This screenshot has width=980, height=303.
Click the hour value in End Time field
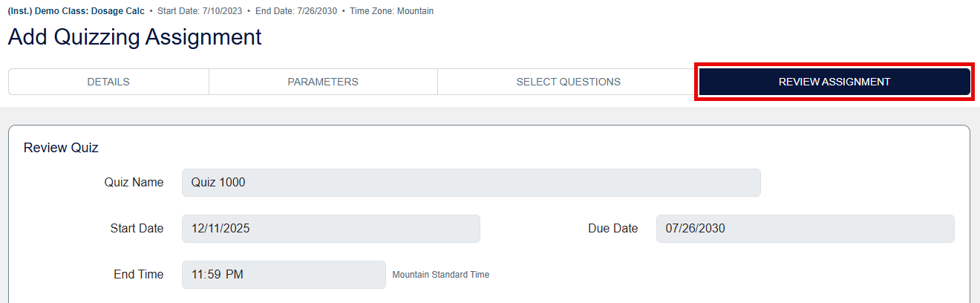198,275
